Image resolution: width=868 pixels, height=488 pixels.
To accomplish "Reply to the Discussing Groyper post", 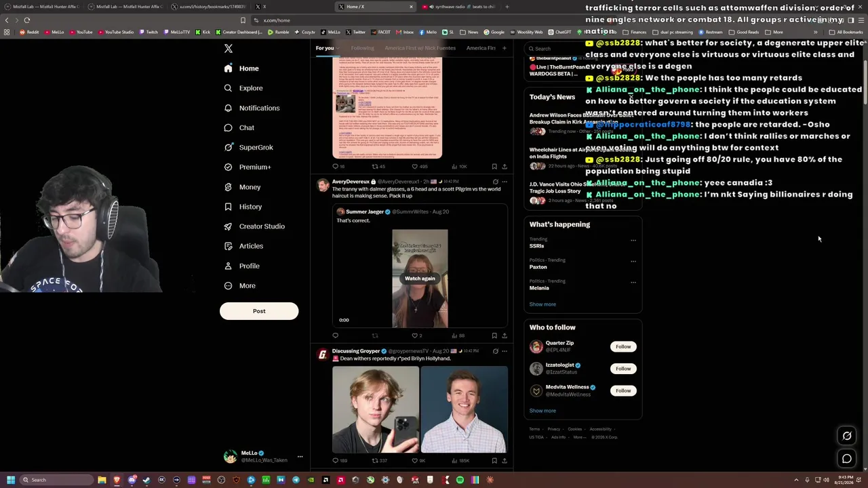I will click(x=338, y=461).
